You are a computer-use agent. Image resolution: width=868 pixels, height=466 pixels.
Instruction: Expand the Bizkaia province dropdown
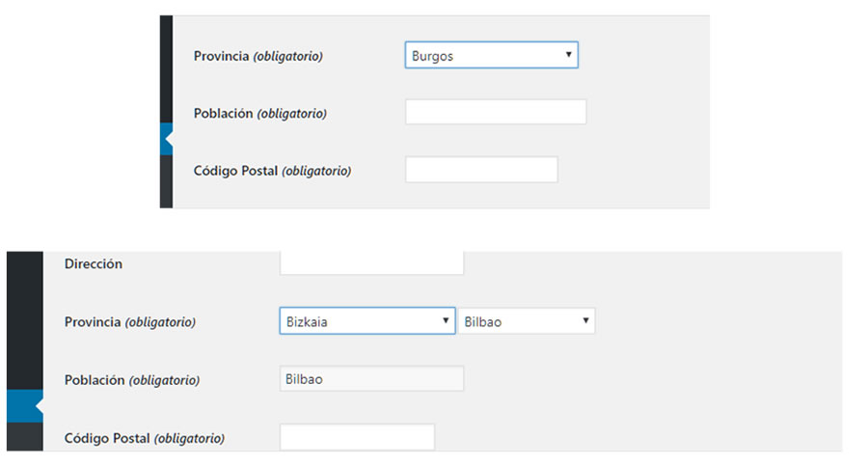coord(366,321)
